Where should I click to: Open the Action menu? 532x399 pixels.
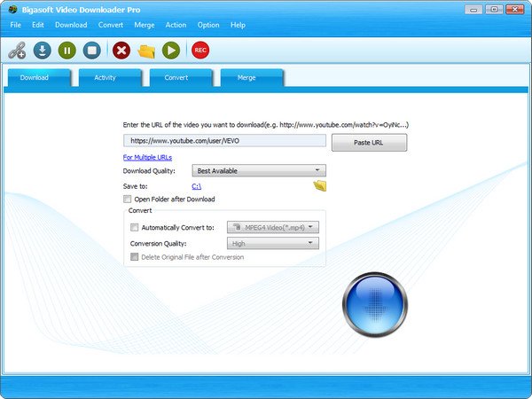pos(176,25)
